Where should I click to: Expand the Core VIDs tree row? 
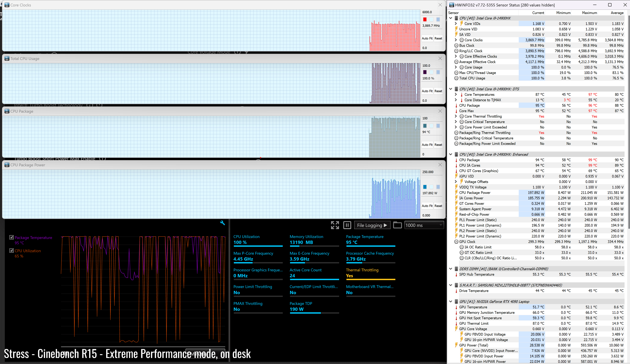pos(456,24)
